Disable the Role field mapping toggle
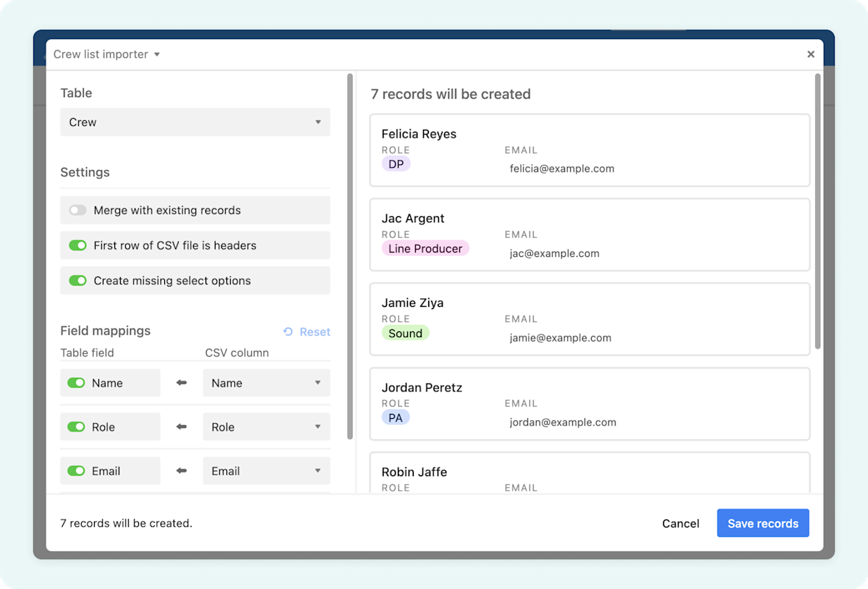This screenshot has width=868, height=589. click(x=77, y=427)
